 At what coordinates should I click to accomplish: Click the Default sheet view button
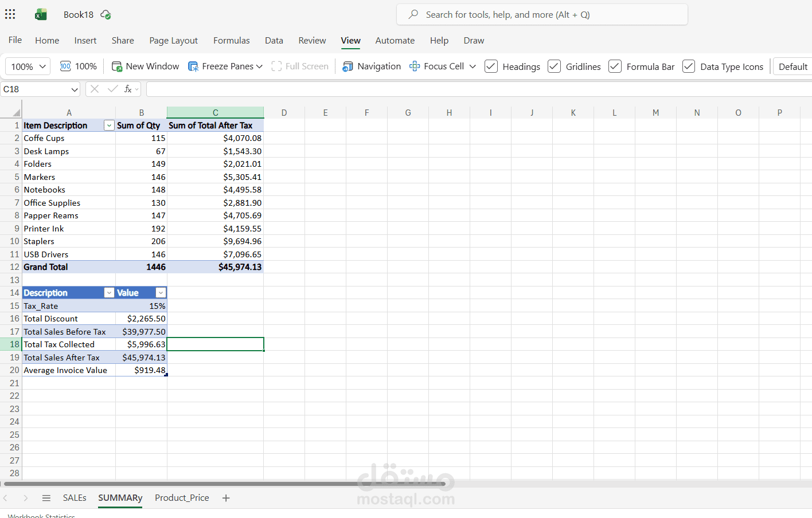(x=793, y=66)
